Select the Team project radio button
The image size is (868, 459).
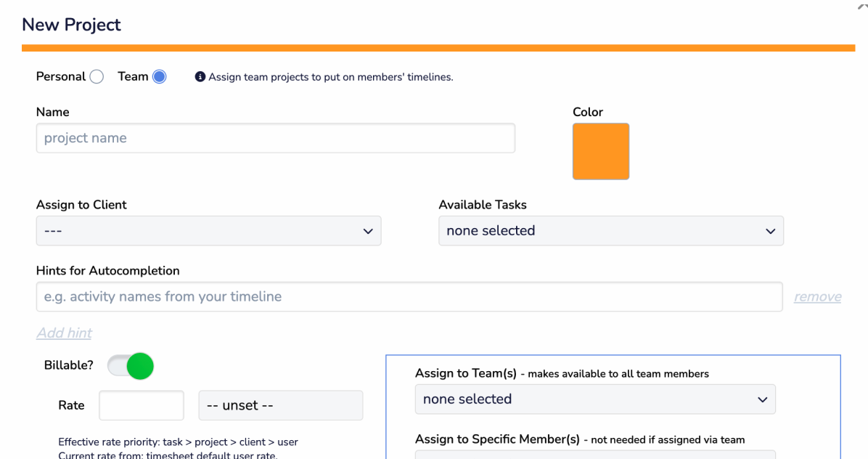160,77
